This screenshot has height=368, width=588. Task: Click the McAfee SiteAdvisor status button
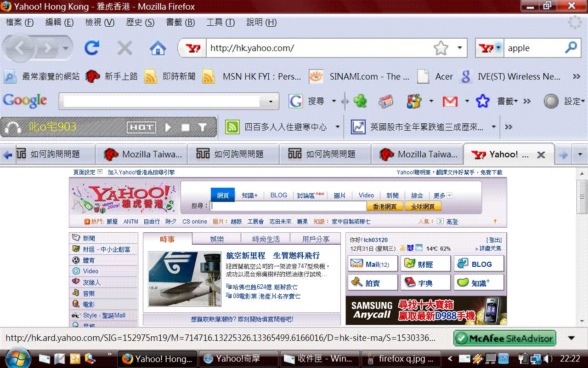505,339
